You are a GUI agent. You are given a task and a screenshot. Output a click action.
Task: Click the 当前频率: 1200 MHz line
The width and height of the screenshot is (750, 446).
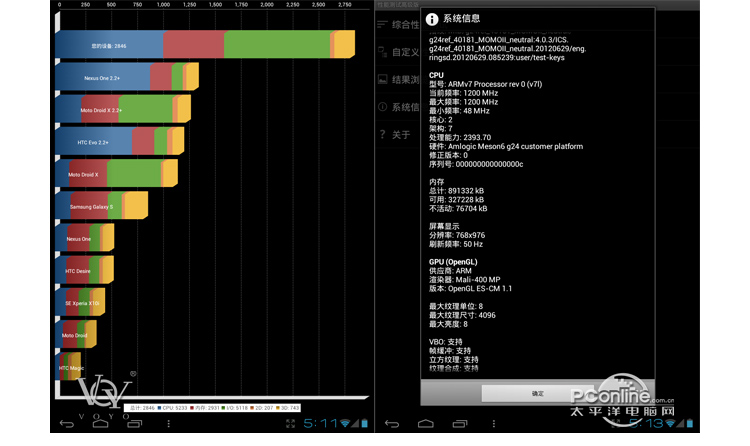tap(463, 93)
